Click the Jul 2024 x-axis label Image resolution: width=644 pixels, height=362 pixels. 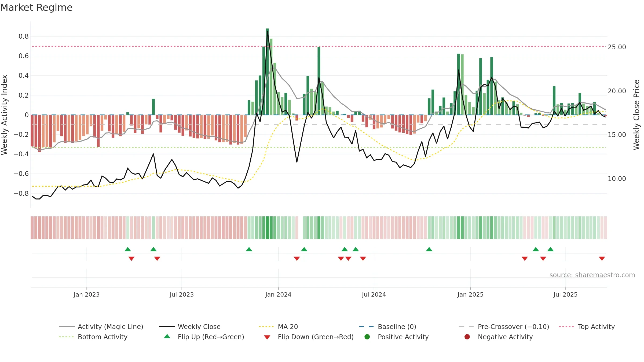374,295
